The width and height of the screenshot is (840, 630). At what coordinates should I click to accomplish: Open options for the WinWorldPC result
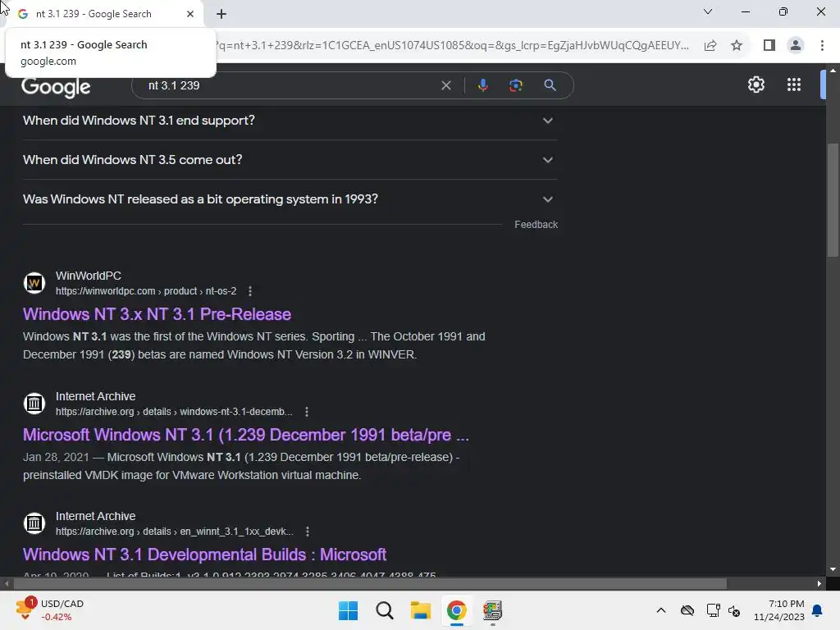249,291
